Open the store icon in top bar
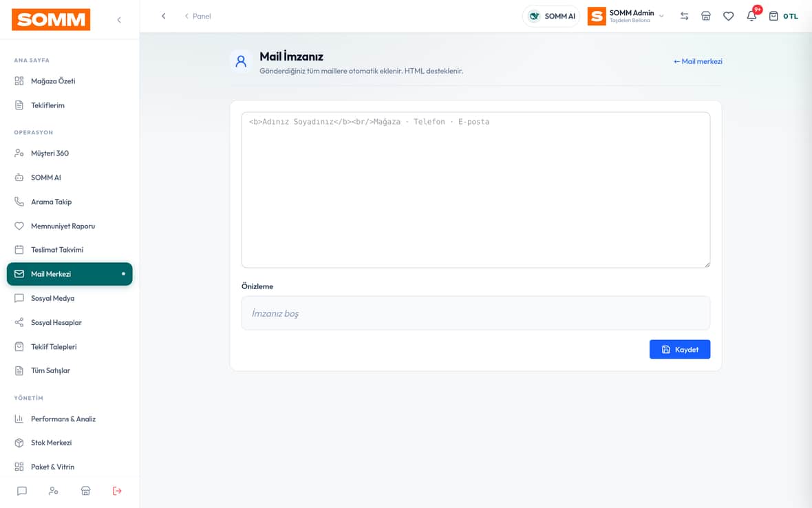 (706, 16)
